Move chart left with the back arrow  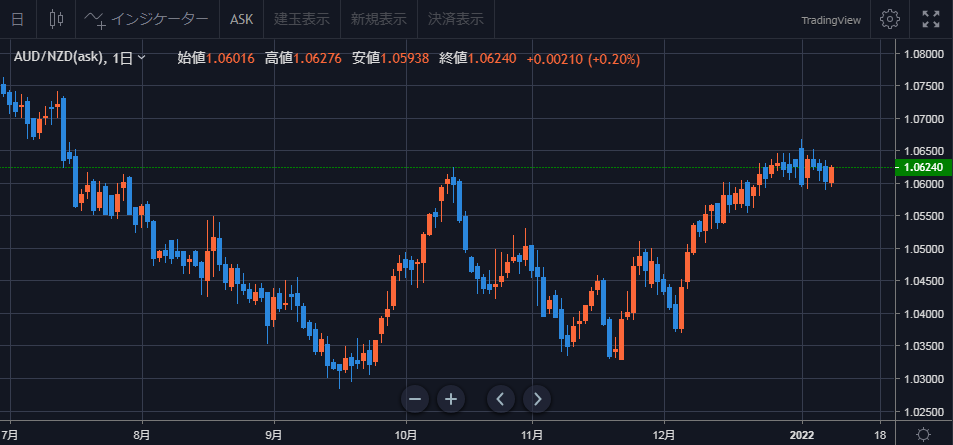coord(501,399)
